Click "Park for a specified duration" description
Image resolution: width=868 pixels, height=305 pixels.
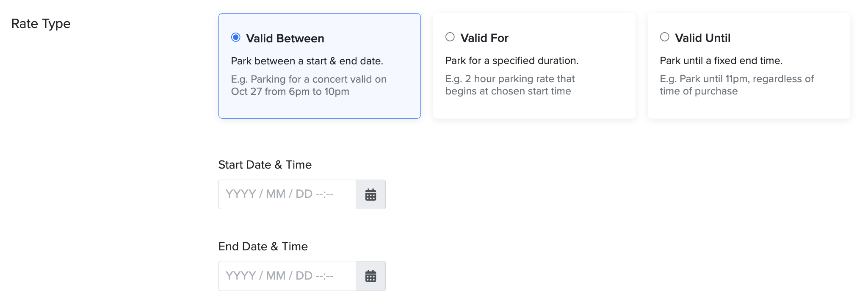[511, 61]
